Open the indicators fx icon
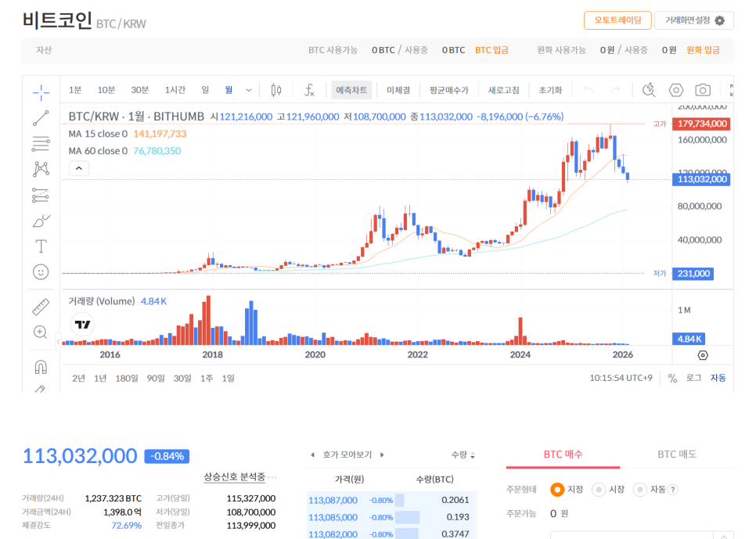 [x=309, y=90]
